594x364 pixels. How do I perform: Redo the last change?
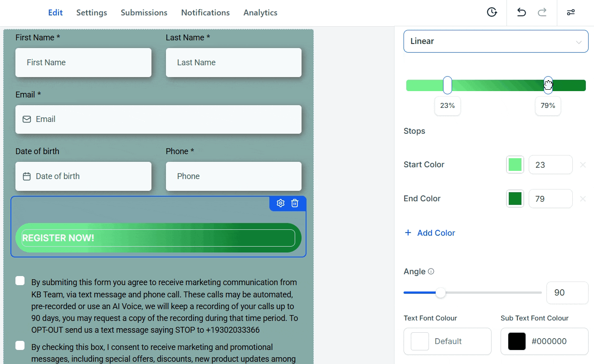point(542,12)
